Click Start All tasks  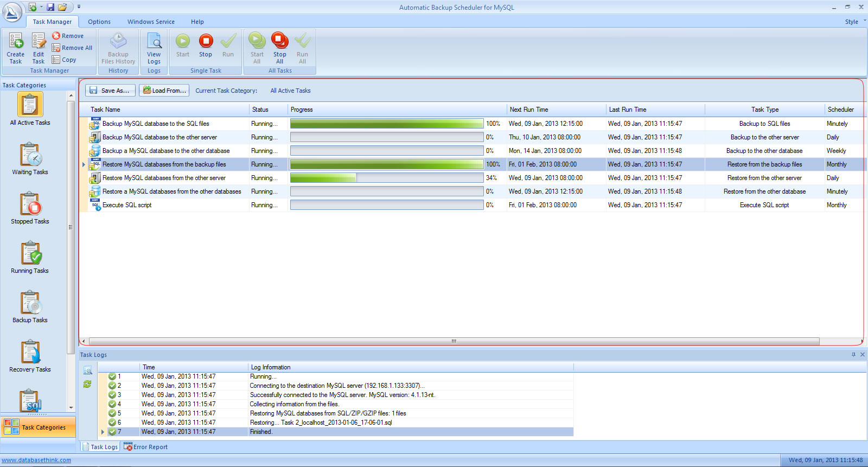257,48
